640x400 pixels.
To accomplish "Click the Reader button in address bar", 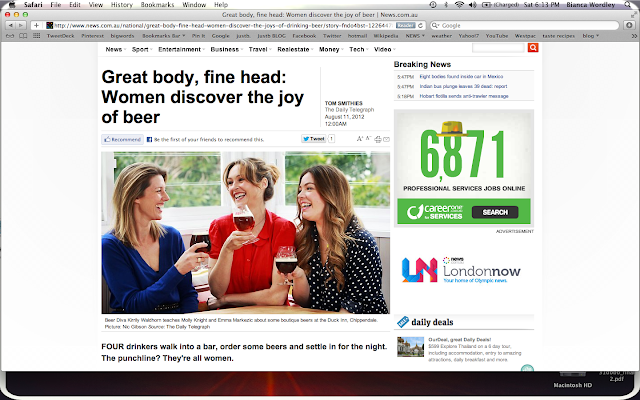I will click(405, 25).
